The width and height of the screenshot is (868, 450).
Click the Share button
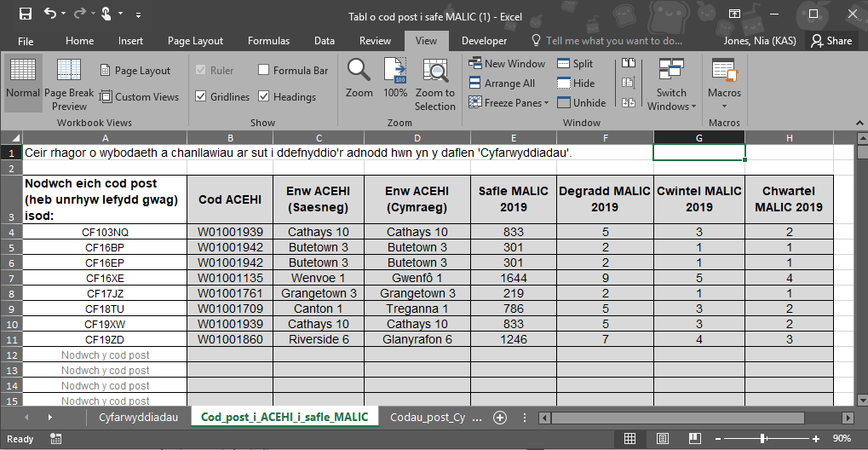pyautogui.click(x=831, y=41)
